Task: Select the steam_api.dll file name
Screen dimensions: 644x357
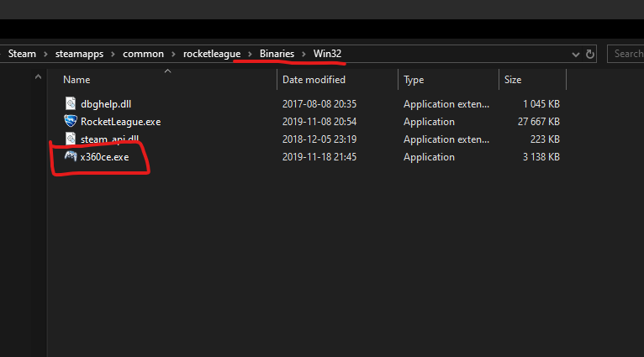Action: (109, 139)
